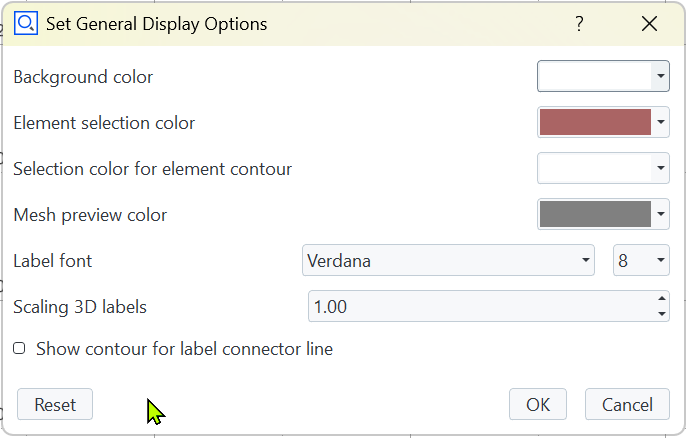Screen dimensions: 686x438
Task: Click the Cancel button
Action: pyautogui.click(x=627, y=404)
